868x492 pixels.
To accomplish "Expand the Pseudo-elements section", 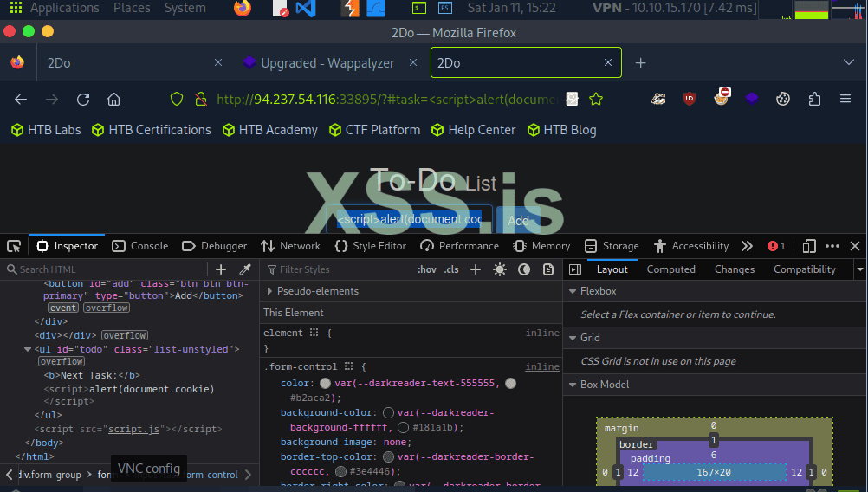I will tap(269, 291).
